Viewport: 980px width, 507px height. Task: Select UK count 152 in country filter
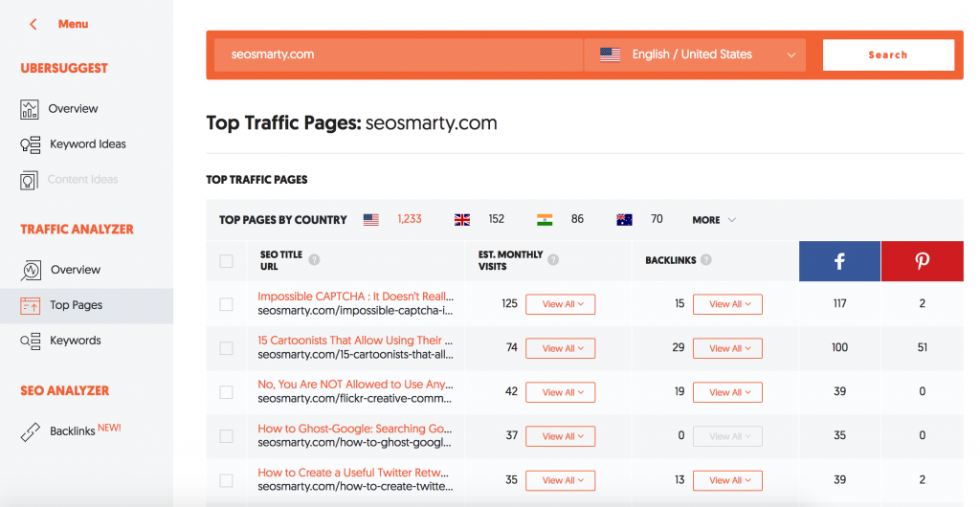[x=497, y=219]
